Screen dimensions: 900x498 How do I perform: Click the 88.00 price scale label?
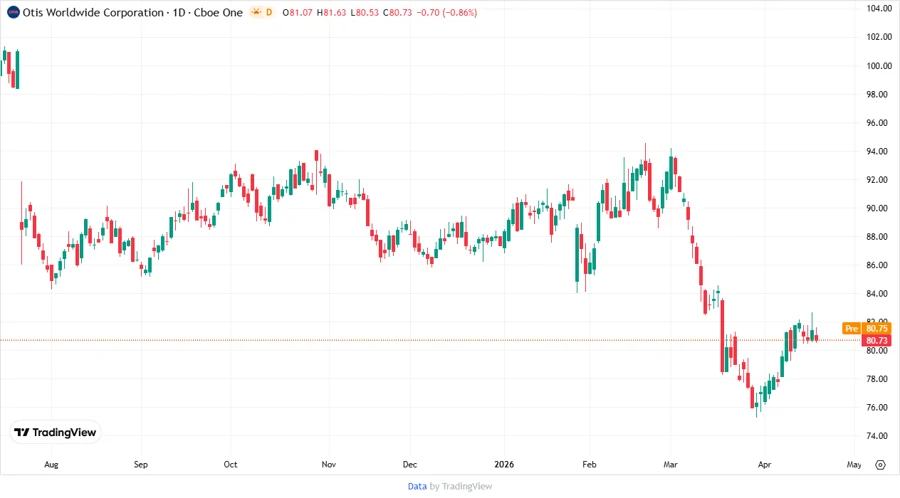pos(879,236)
